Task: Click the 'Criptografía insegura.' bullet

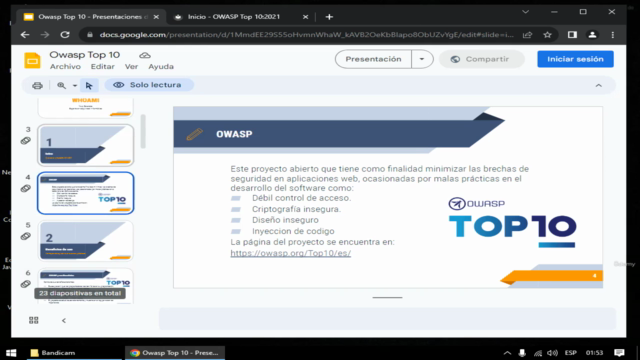Action: (296, 209)
